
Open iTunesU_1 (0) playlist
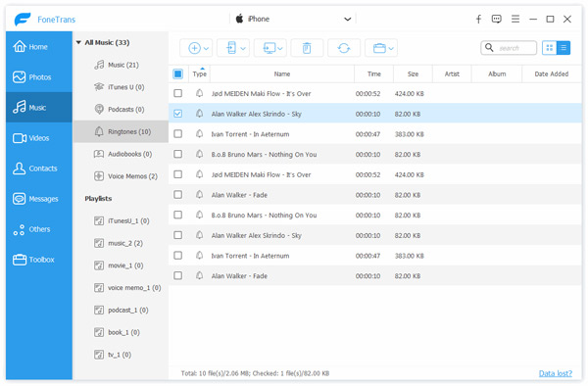tap(121, 220)
